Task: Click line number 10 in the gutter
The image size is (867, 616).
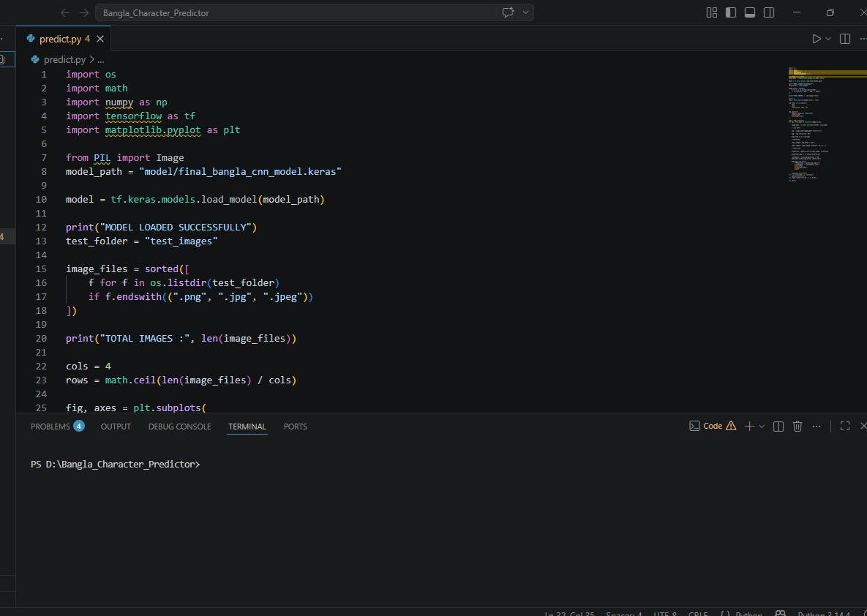Action: pyautogui.click(x=41, y=199)
